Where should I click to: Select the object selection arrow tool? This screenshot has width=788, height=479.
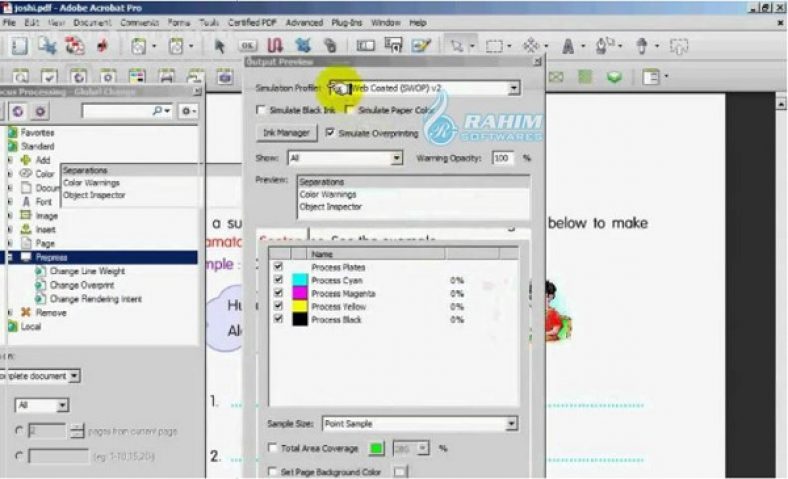pos(456,46)
